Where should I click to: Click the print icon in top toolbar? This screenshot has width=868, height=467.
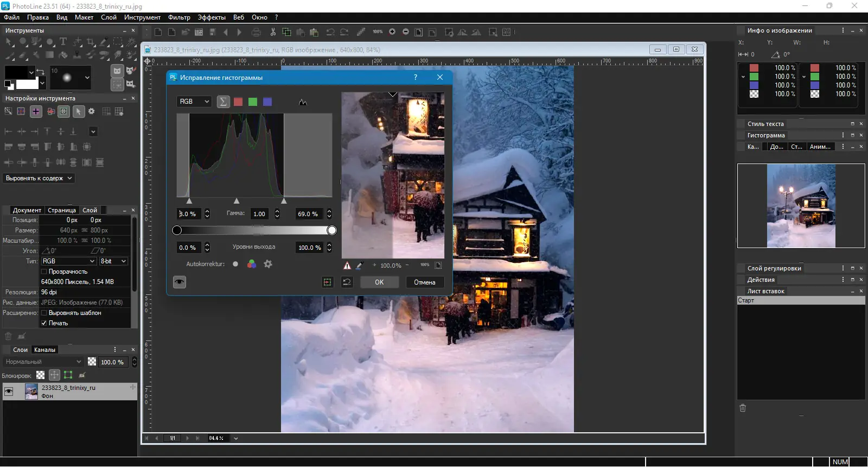coord(257,32)
